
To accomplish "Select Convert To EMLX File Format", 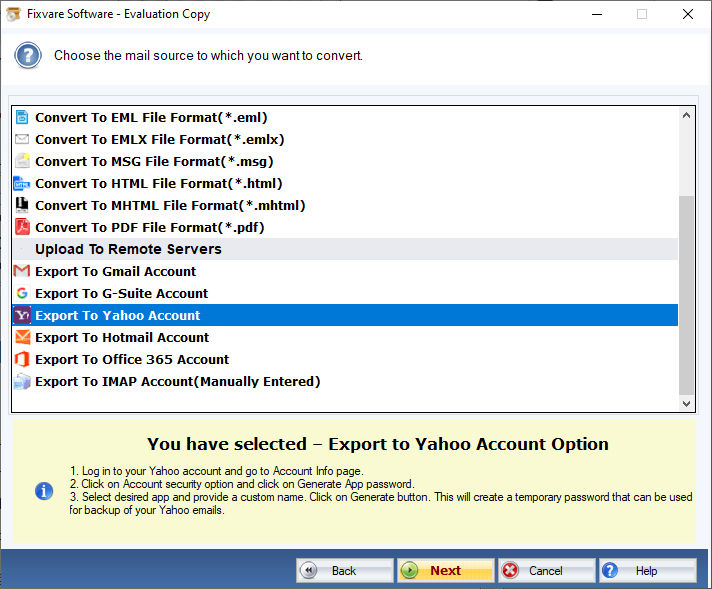I will tap(345, 139).
